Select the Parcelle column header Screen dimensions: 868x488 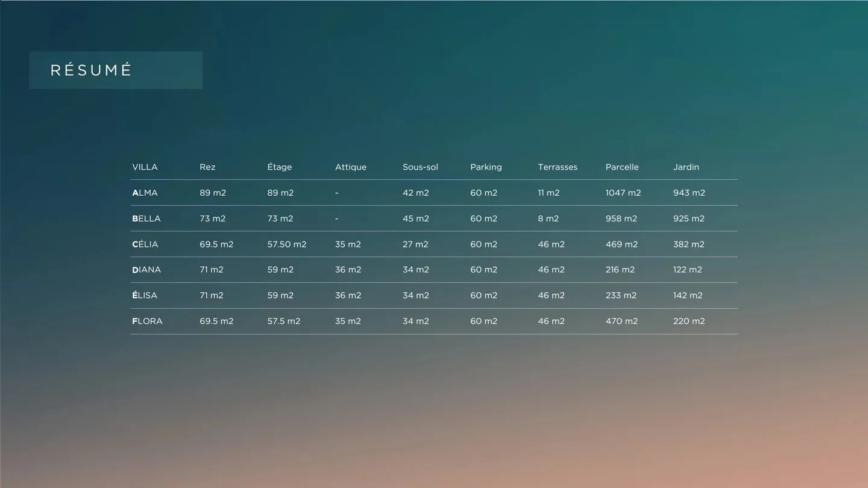pos(622,167)
